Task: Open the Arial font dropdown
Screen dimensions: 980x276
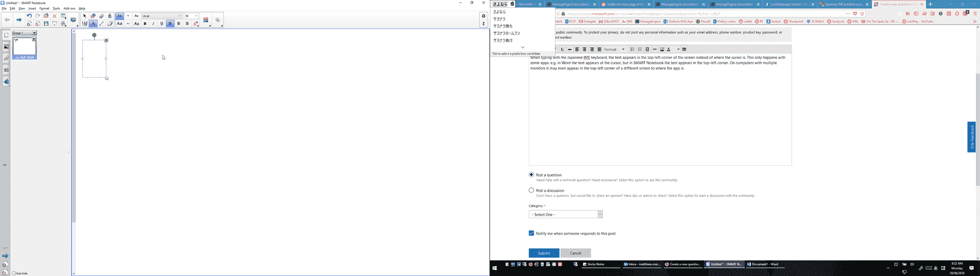Action: click(162, 16)
